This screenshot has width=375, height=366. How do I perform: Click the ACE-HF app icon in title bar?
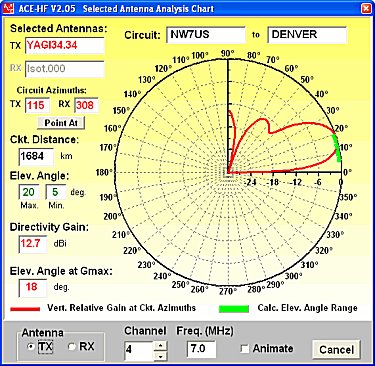(8, 8)
